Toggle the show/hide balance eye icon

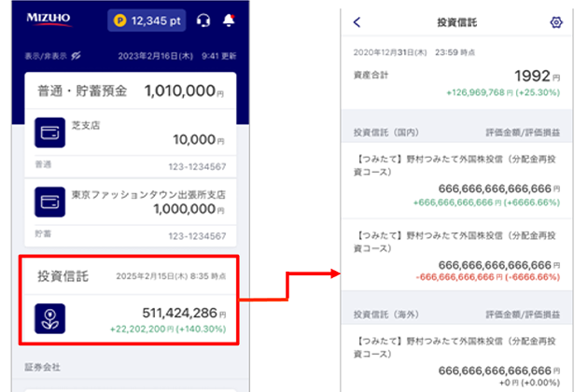[x=77, y=56]
